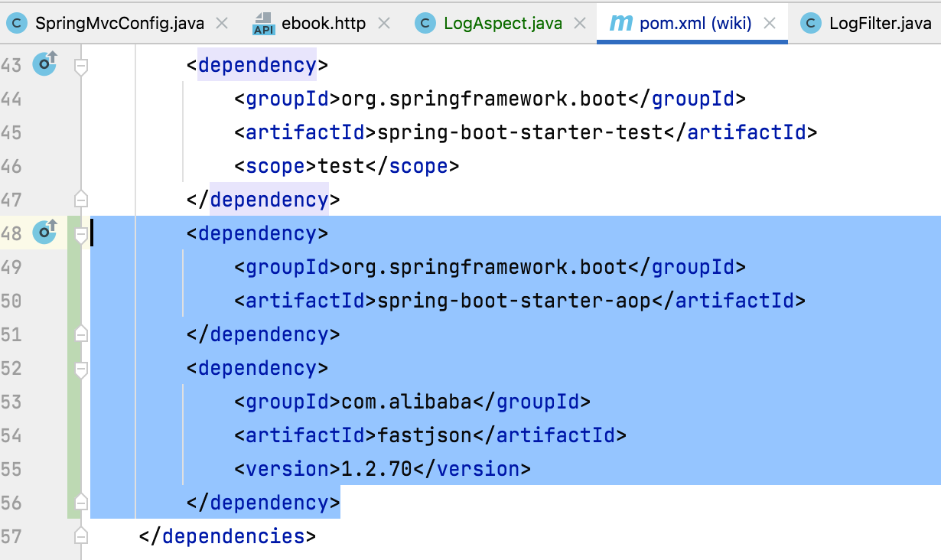Viewport: 941px width, 560px height.
Task: Collapse the dependency block at line 43
Action: pyautogui.click(x=81, y=67)
